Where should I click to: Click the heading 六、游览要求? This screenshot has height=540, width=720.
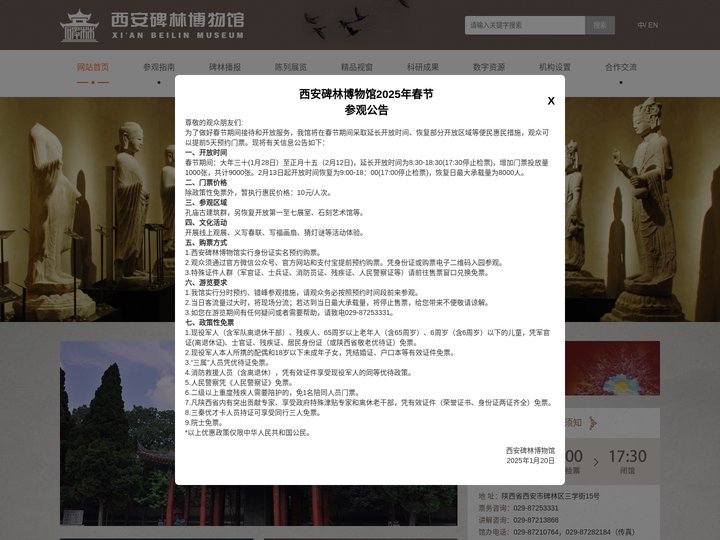pyautogui.click(x=206, y=282)
